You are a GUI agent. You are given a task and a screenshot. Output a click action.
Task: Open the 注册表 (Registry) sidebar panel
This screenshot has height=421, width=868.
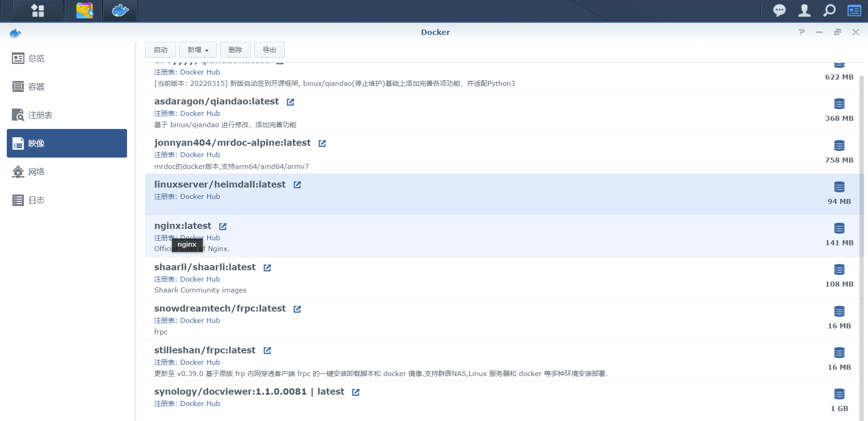40,115
